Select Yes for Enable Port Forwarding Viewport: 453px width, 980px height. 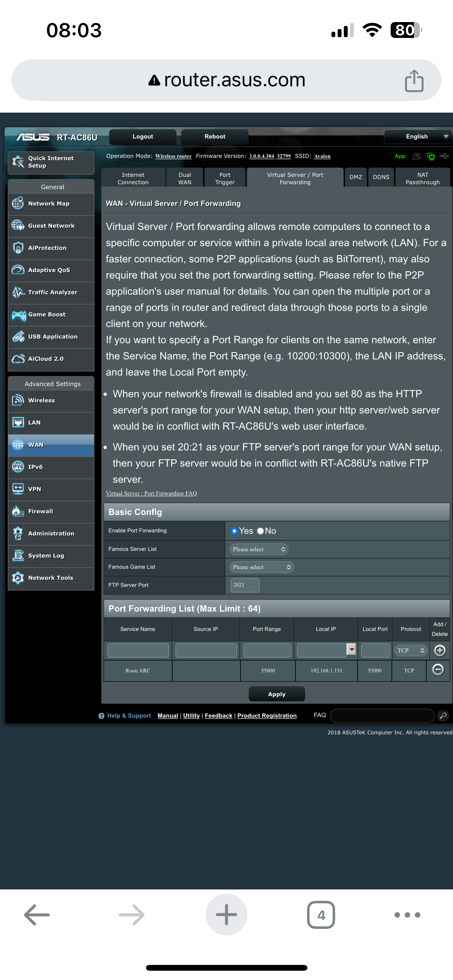coord(234,531)
